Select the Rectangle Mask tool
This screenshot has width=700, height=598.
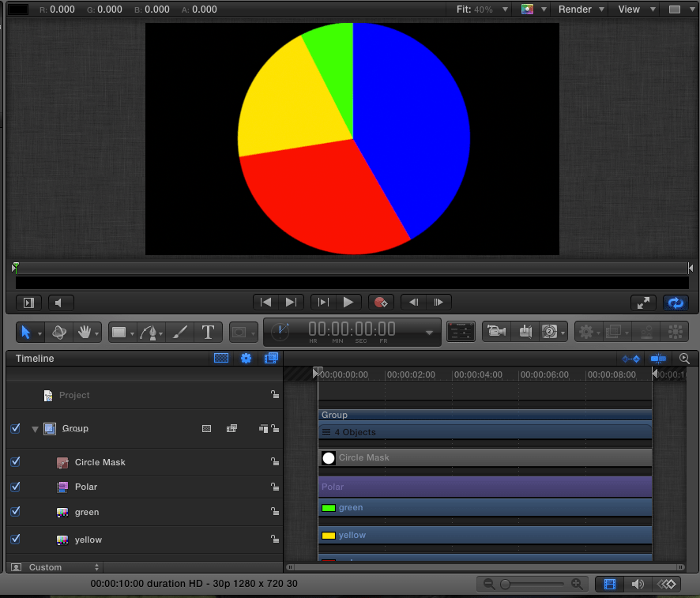click(x=239, y=333)
